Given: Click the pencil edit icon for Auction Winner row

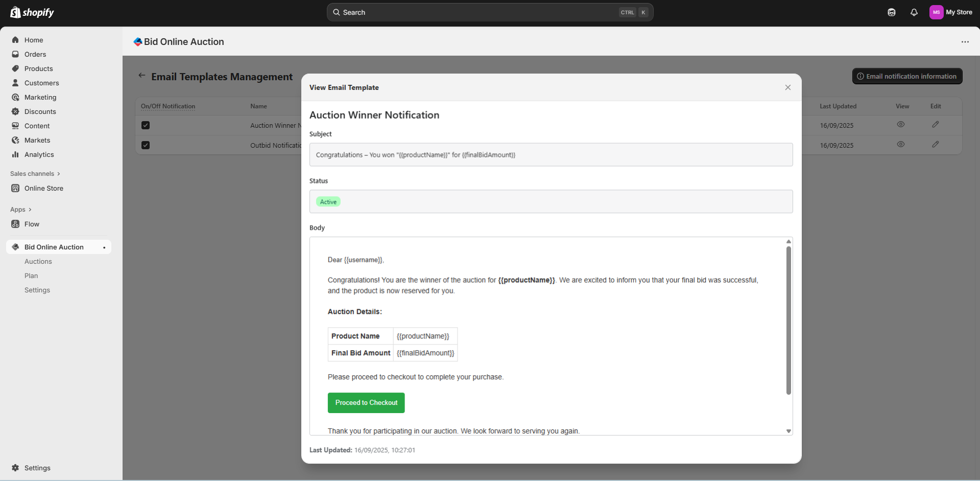Looking at the screenshot, I should [x=935, y=125].
